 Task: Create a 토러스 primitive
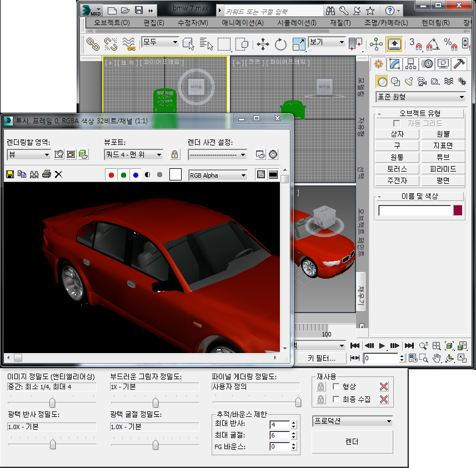tap(397, 169)
